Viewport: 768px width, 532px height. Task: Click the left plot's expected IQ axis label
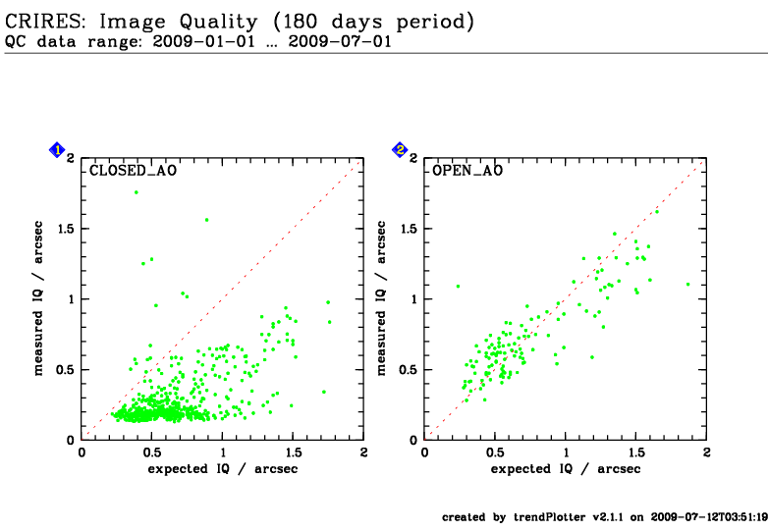(223, 469)
